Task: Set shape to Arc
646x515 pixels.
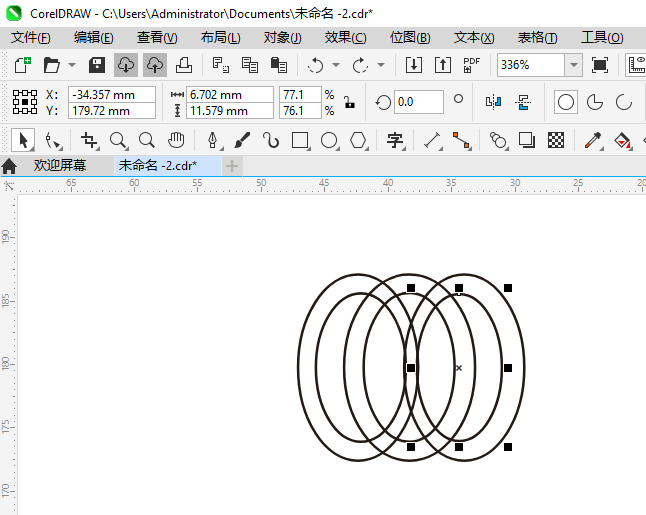Action: (624, 102)
